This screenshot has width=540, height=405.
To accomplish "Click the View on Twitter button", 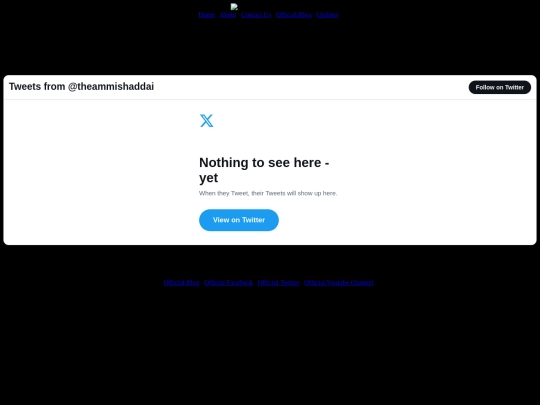I will 239,220.
